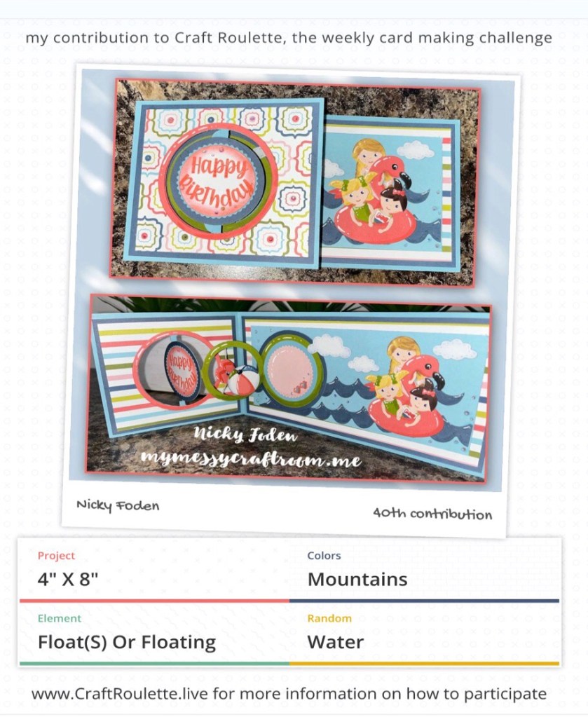Select the Random label
Viewport: 588px width, 717px height.
[x=329, y=618]
